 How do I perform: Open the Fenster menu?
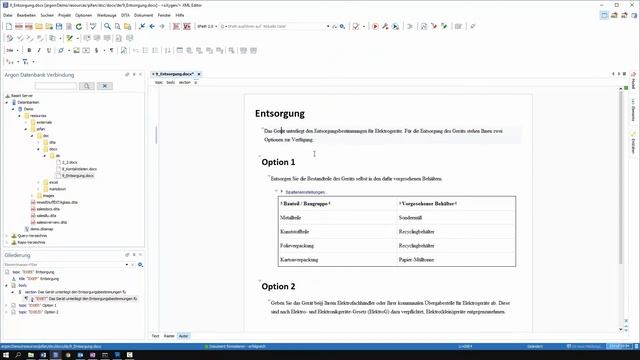164,15
